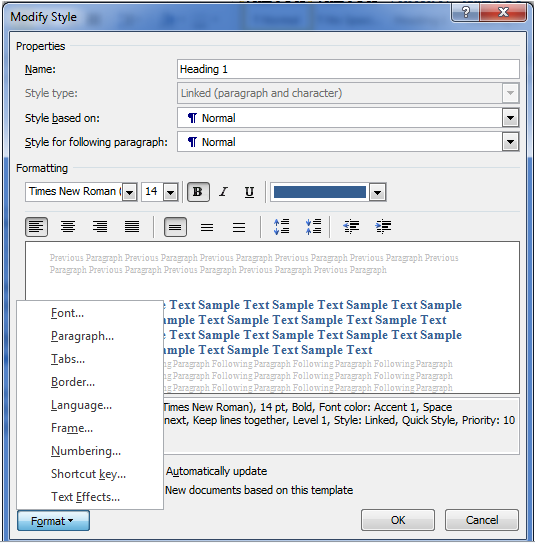
Task: Open Style for following paragraph dropdown
Action: 510,142
